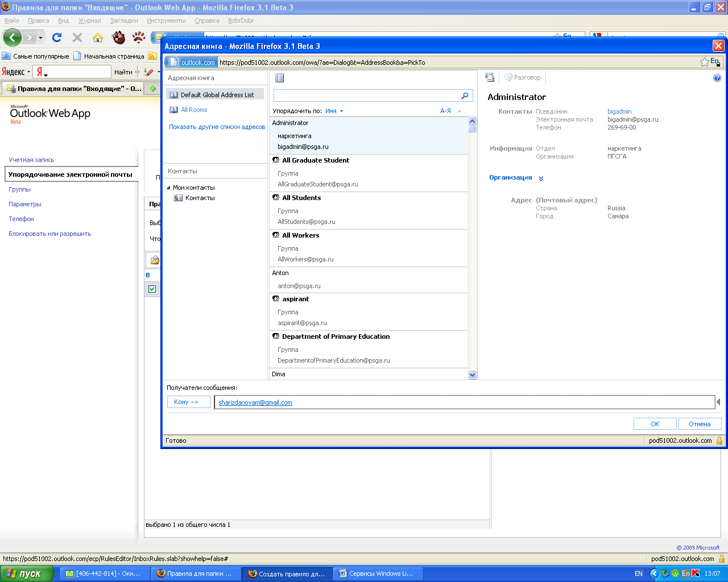Click the padlock icon in main window status bar
This screenshot has width=728, height=582.
[x=722, y=559]
